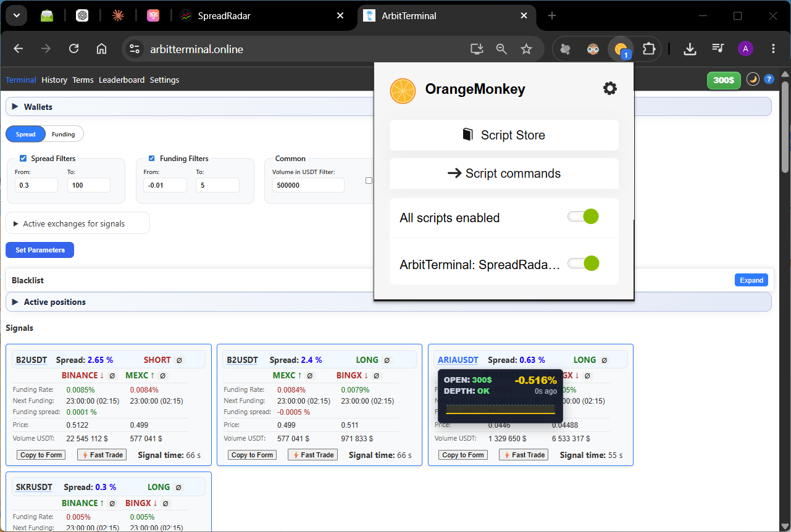The image size is (791, 532).
Task: Open the blue help question icon
Action: [x=769, y=79]
